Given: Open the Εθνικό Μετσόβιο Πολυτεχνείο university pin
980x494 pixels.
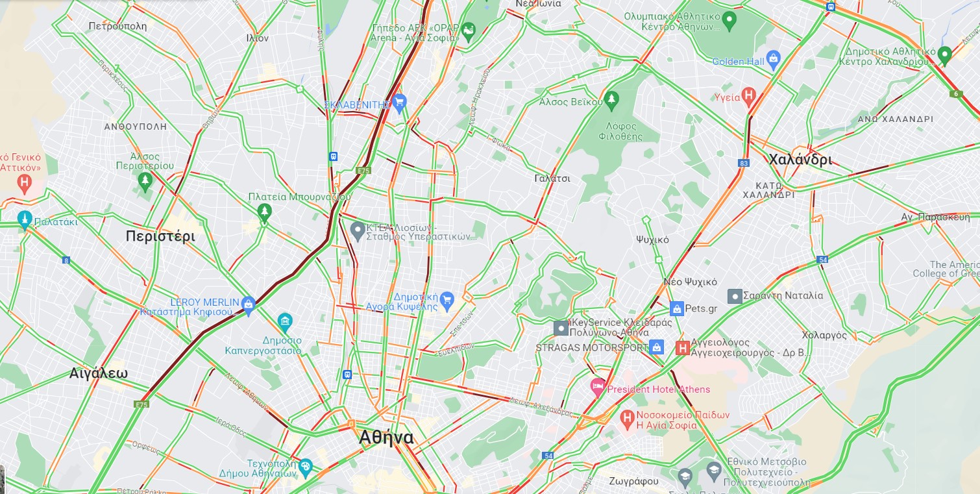Looking at the screenshot, I should point(714,469).
